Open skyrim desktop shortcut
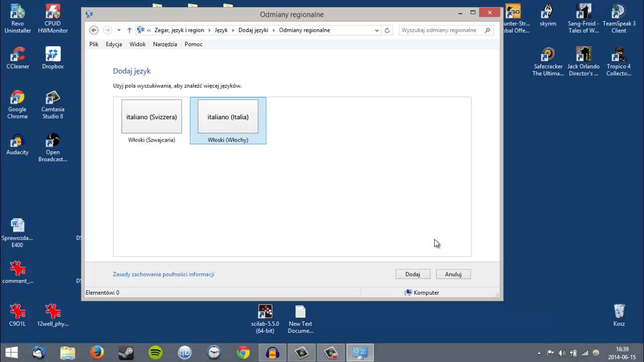 (548, 16)
